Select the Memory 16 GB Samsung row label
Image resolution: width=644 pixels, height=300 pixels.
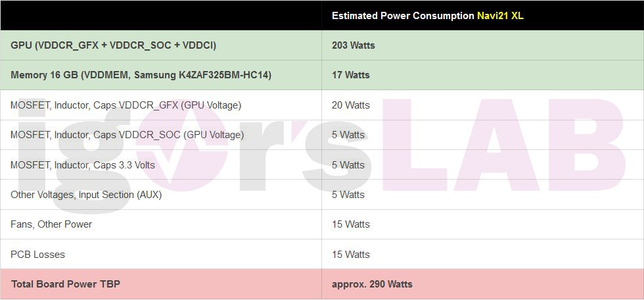[141, 75]
